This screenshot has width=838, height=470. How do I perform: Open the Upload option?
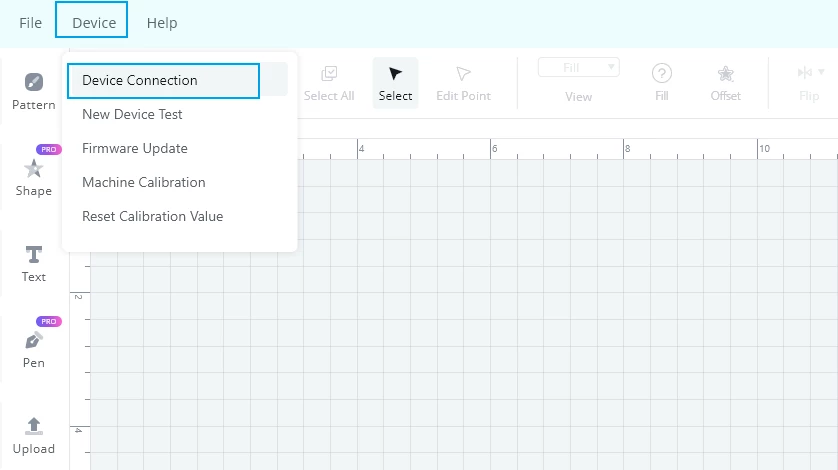(34, 436)
